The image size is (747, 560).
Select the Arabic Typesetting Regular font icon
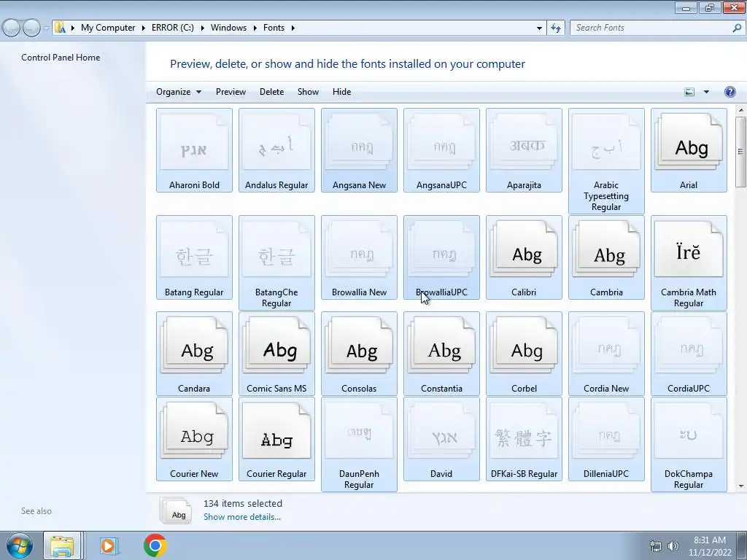[x=606, y=160]
